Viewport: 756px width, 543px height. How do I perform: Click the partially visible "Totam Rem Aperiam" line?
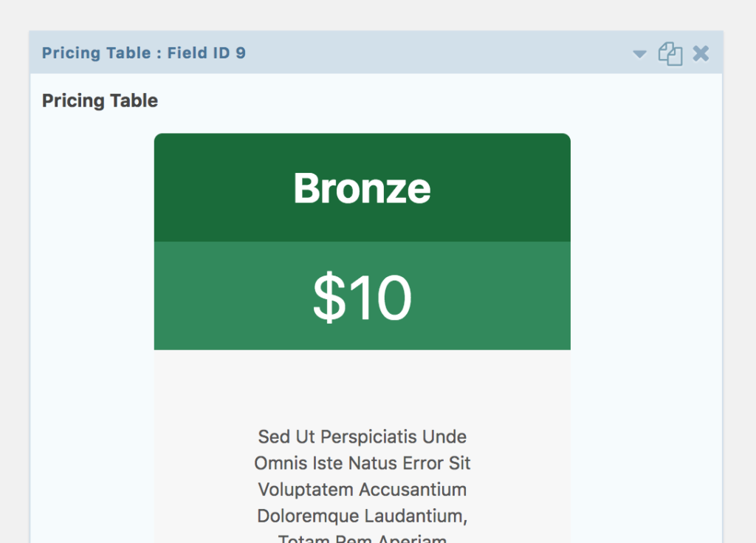point(362,538)
